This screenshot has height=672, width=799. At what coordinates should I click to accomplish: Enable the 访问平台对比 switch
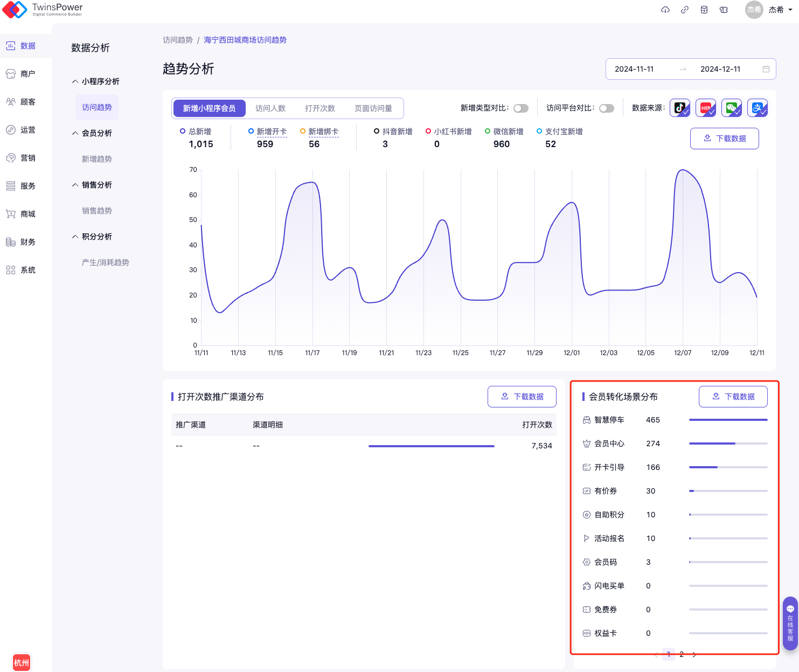click(x=607, y=108)
